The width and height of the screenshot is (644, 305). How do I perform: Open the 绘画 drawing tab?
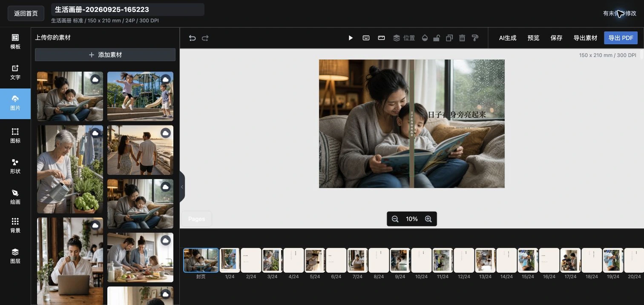15,197
